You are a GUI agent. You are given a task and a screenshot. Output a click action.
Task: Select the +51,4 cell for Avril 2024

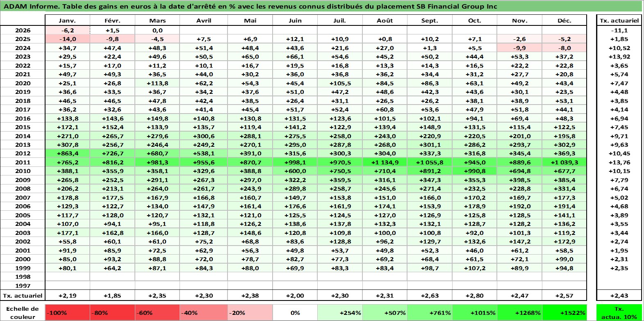tap(204, 48)
